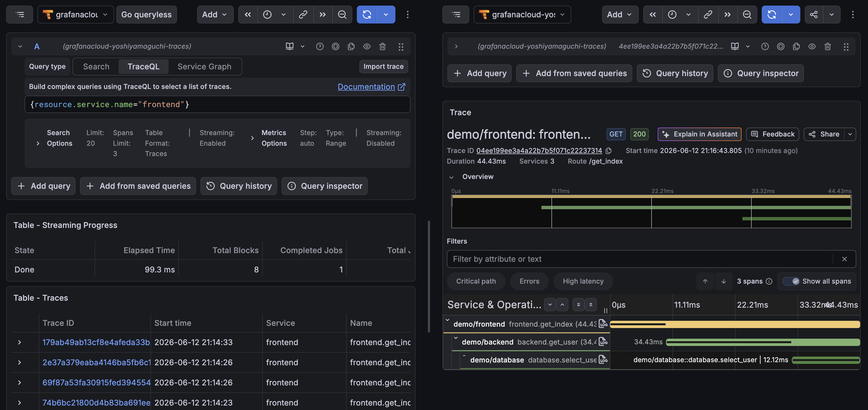Open logs for demo/backend span
868x410 pixels.
(x=603, y=341)
